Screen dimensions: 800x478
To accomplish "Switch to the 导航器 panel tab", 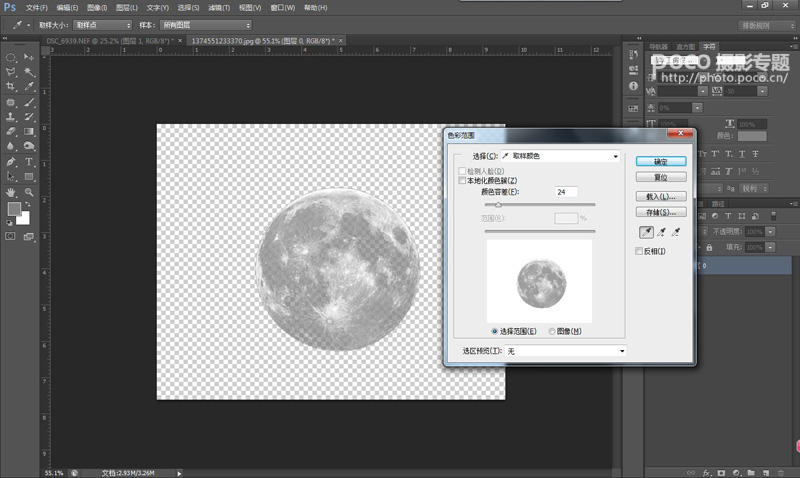I will [659, 47].
